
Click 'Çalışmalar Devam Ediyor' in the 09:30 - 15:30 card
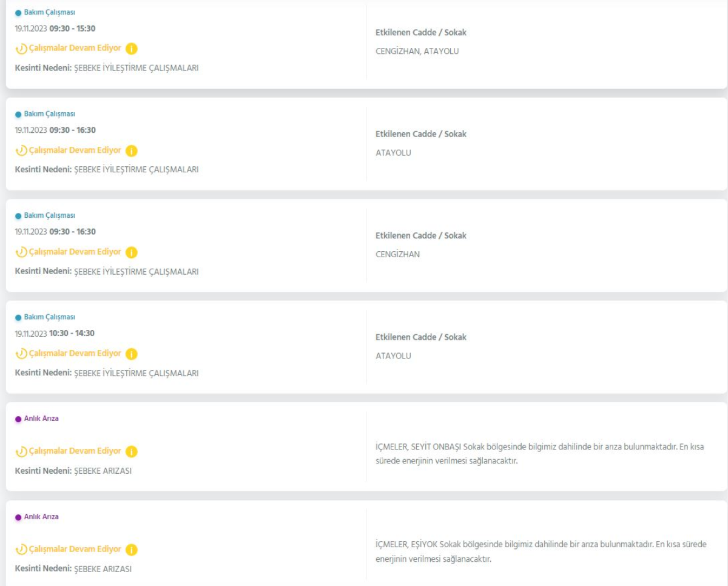(73, 49)
